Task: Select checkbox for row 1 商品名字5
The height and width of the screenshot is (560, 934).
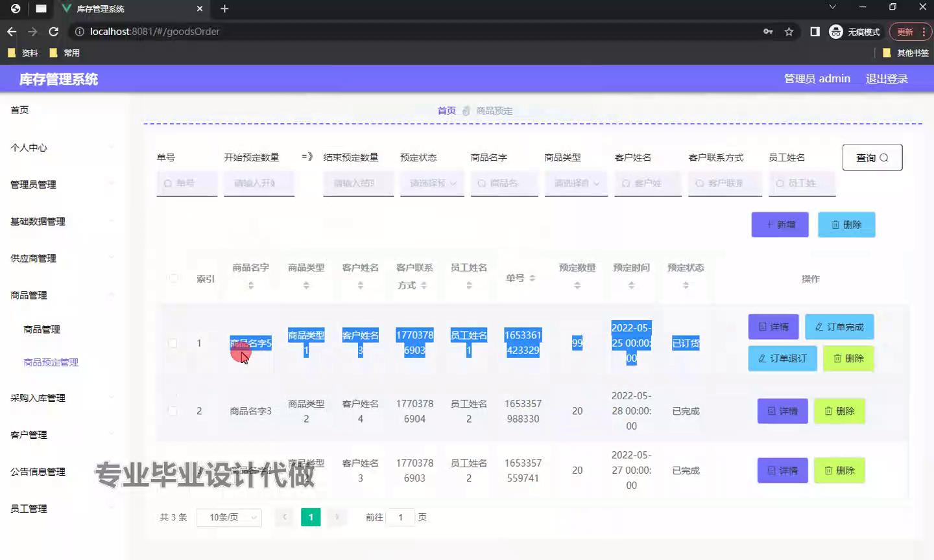Action: pyautogui.click(x=173, y=343)
